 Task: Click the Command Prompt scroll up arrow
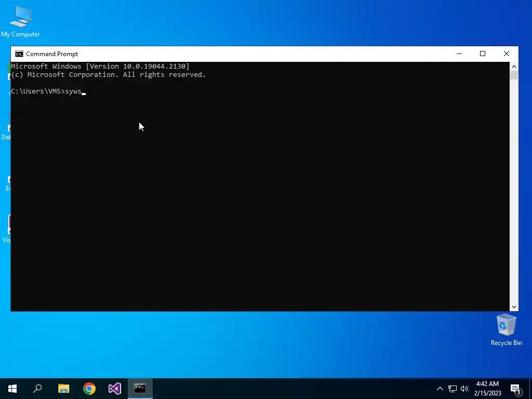pos(514,66)
